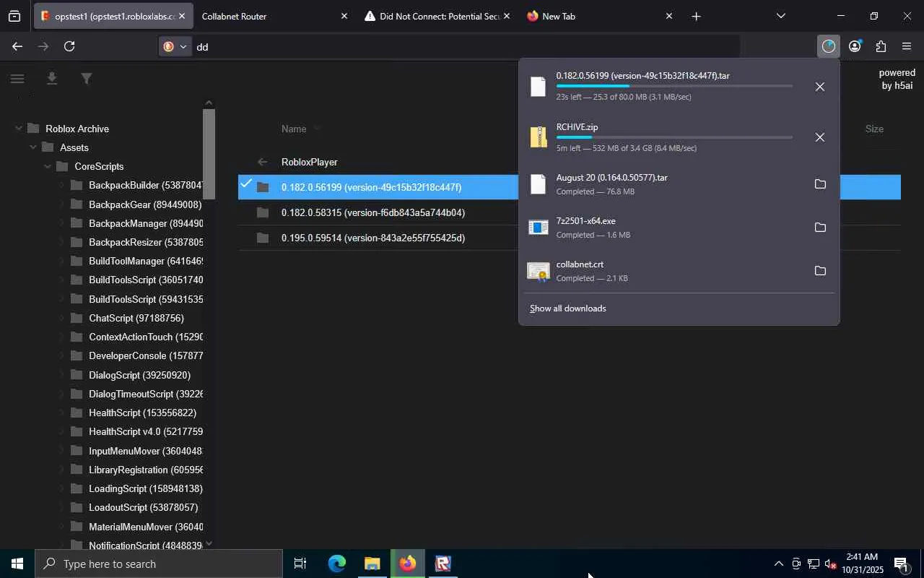Open the RobloxPlayer parent folder link
This screenshot has height=578, width=924.
pos(310,162)
